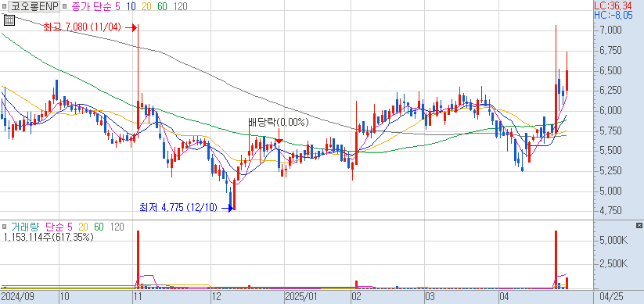The height and width of the screenshot is (304, 644).
Task: Click the blue 10 price moving average legend
Action: point(131,6)
